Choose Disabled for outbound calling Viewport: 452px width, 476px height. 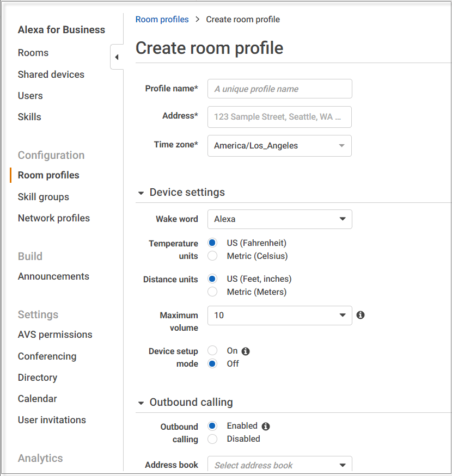(x=212, y=438)
